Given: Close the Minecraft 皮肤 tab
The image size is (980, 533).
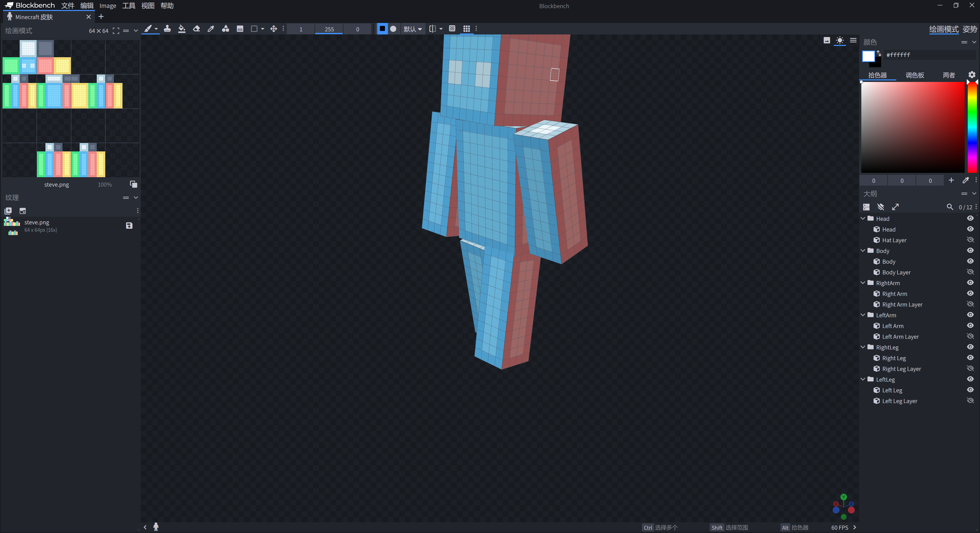Looking at the screenshot, I should (89, 17).
